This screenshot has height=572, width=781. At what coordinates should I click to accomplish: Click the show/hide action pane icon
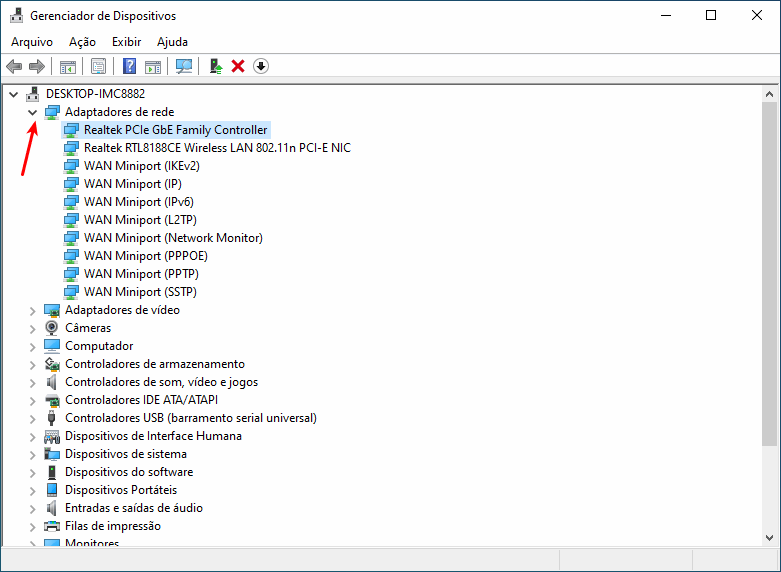coord(153,66)
